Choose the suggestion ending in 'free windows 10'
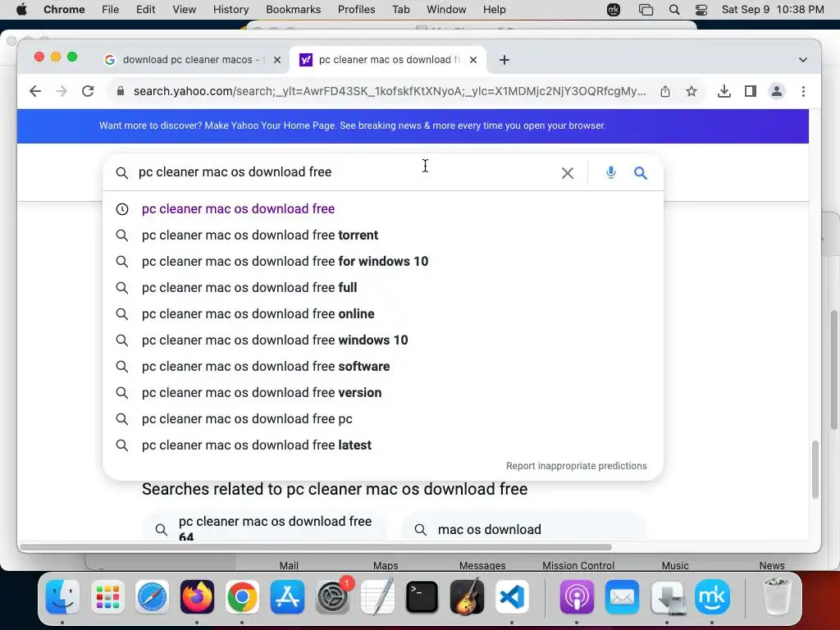840x630 pixels. point(383,340)
